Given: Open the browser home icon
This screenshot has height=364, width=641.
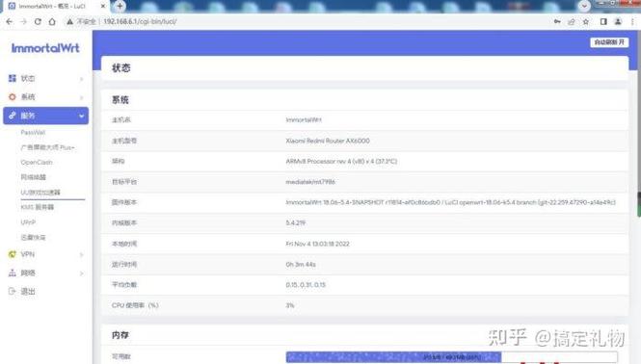Looking at the screenshot, I should (52, 21).
